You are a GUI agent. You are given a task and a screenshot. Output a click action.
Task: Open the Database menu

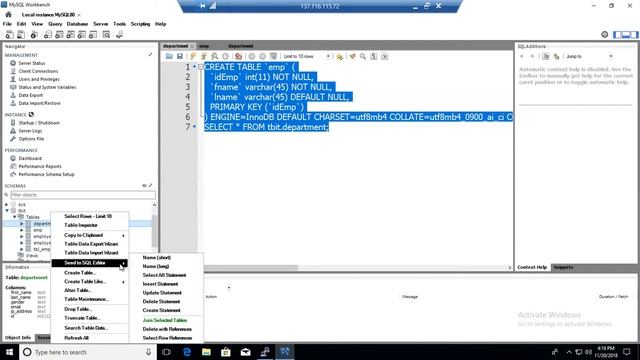(x=77, y=24)
